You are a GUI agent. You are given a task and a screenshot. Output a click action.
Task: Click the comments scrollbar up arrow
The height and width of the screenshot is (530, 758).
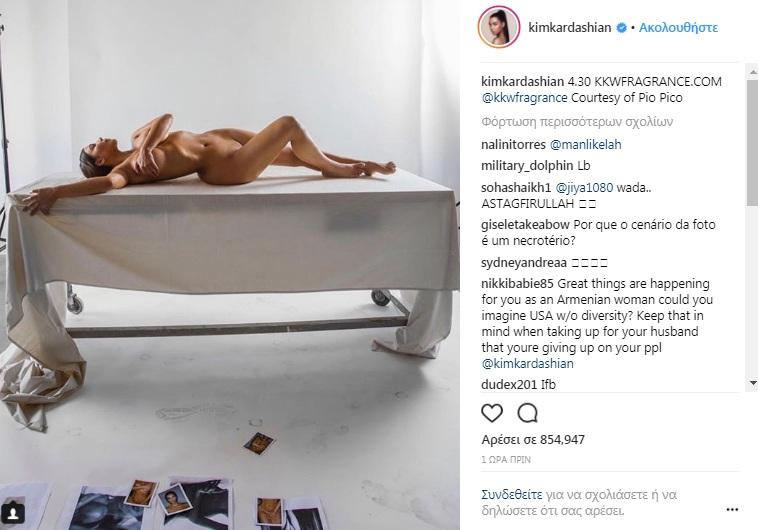point(753,73)
